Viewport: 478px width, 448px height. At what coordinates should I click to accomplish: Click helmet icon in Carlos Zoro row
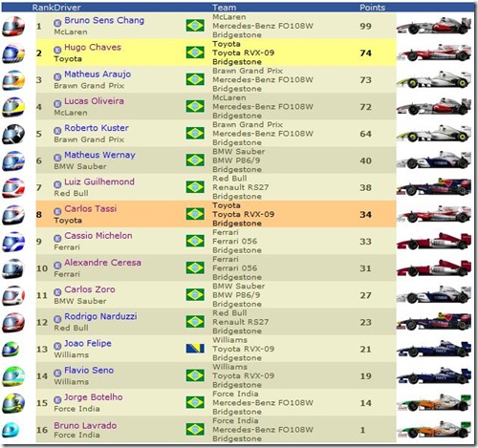click(13, 295)
